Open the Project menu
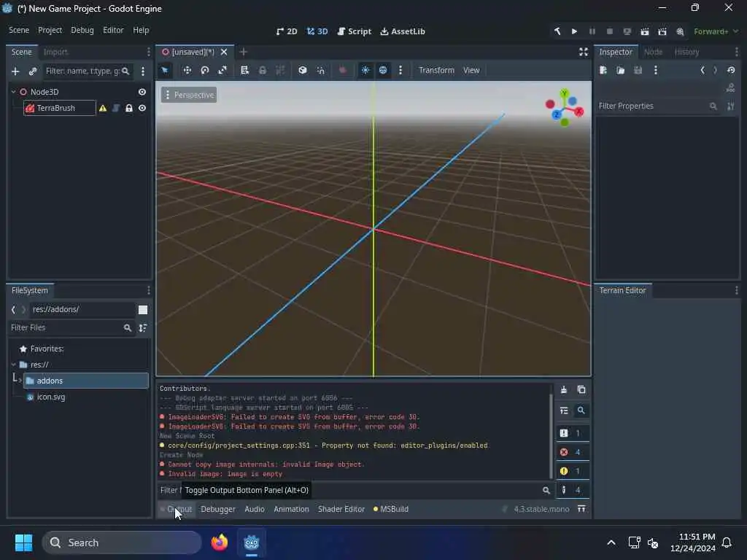This screenshot has height=560, width=747. point(50,30)
